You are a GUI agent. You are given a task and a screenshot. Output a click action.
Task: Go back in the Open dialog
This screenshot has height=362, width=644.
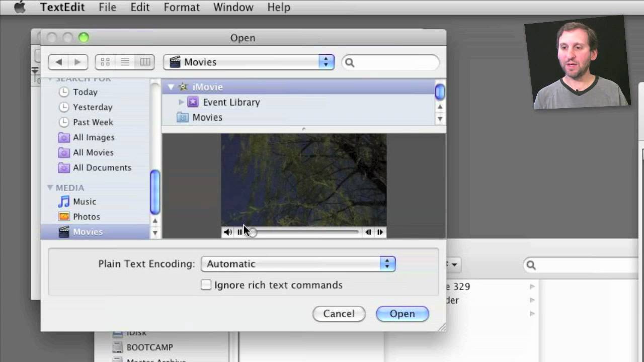(58, 62)
